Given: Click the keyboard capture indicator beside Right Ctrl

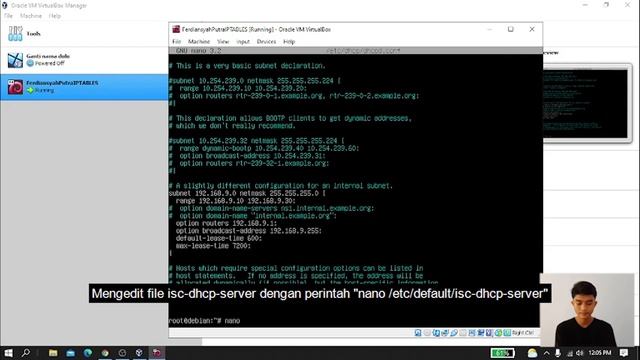Looking at the screenshot, I should (x=507, y=333).
